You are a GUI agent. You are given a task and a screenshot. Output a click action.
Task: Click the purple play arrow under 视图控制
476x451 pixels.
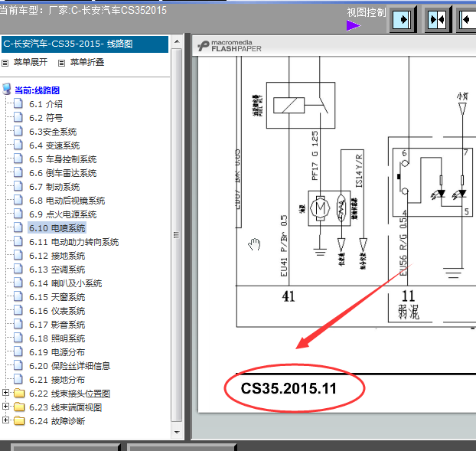(x=354, y=25)
